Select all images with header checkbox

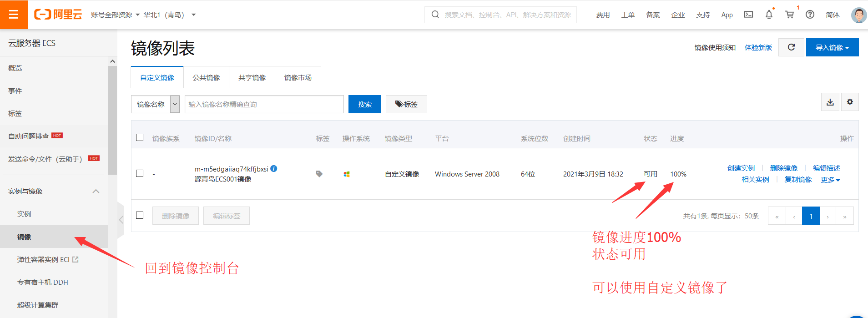140,137
